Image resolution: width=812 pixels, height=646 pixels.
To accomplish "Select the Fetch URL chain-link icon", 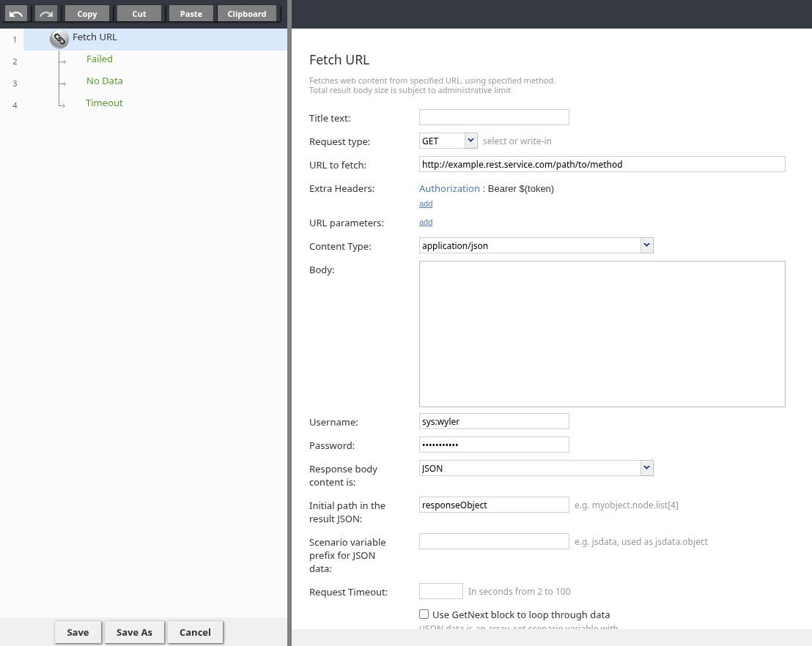I will [59, 40].
